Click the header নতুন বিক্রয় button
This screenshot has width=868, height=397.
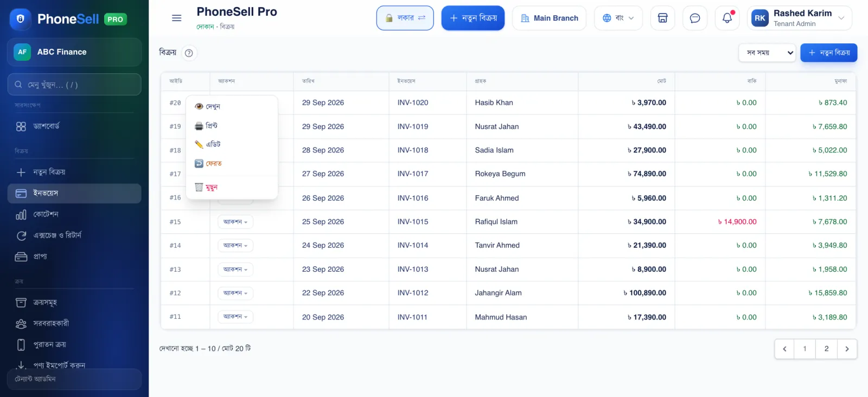pos(473,18)
